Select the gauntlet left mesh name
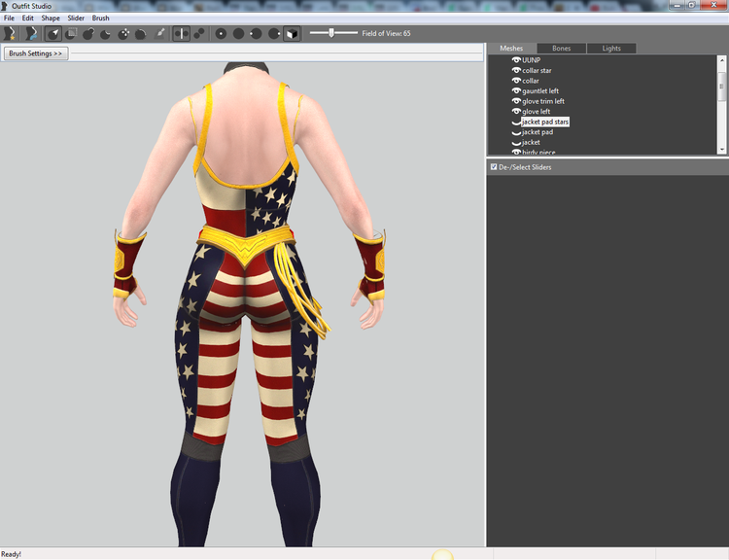Screen dimensions: 729x560 pyautogui.click(x=540, y=90)
